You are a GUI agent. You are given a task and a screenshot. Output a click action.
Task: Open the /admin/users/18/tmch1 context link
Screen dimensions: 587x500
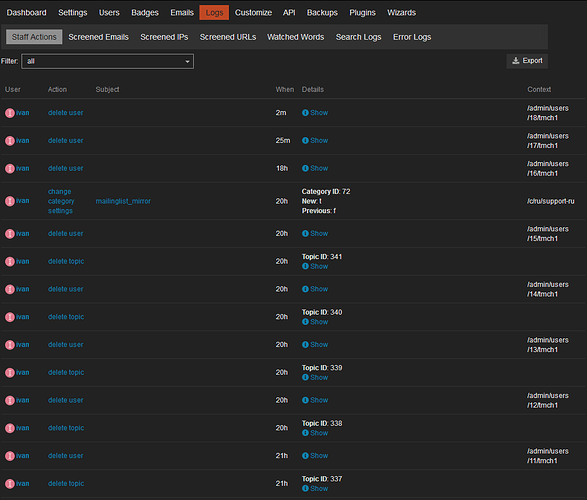(x=548, y=113)
